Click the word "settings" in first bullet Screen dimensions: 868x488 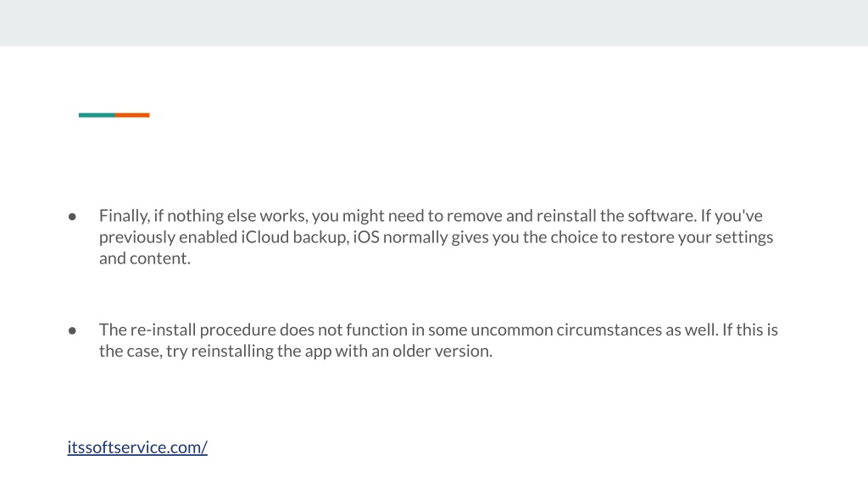pos(744,237)
